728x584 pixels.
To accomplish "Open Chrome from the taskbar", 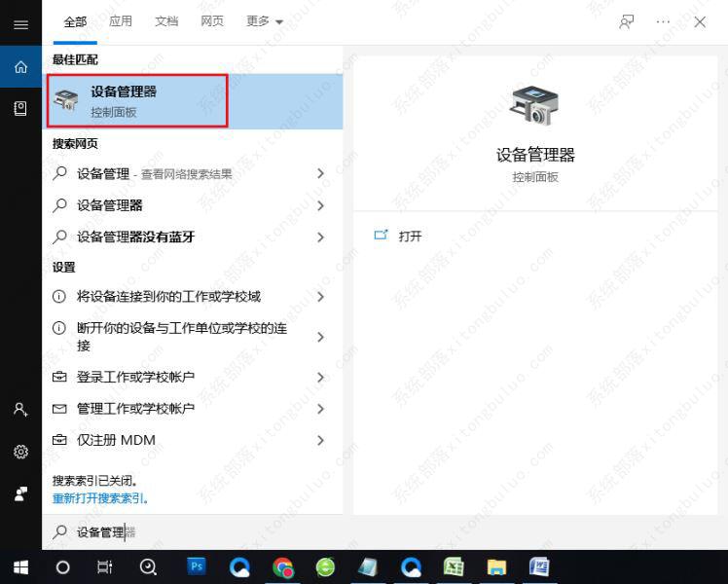I will 283,566.
